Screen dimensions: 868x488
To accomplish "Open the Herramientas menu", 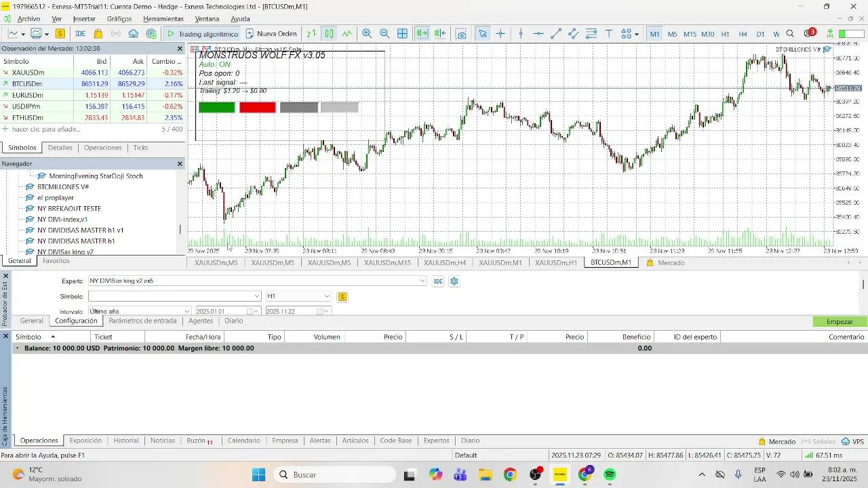I will [x=163, y=19].
